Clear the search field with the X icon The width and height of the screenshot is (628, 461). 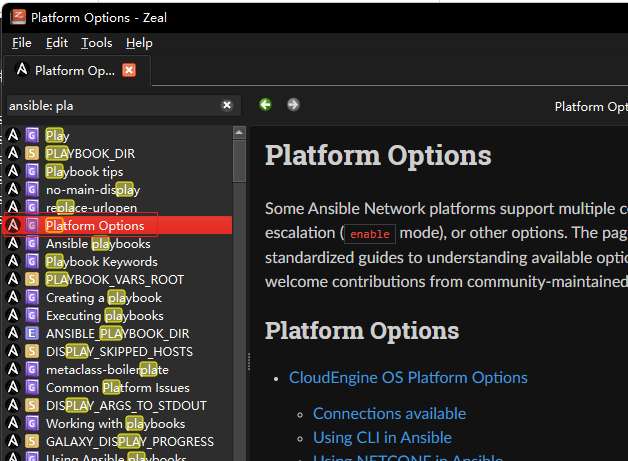227,105
